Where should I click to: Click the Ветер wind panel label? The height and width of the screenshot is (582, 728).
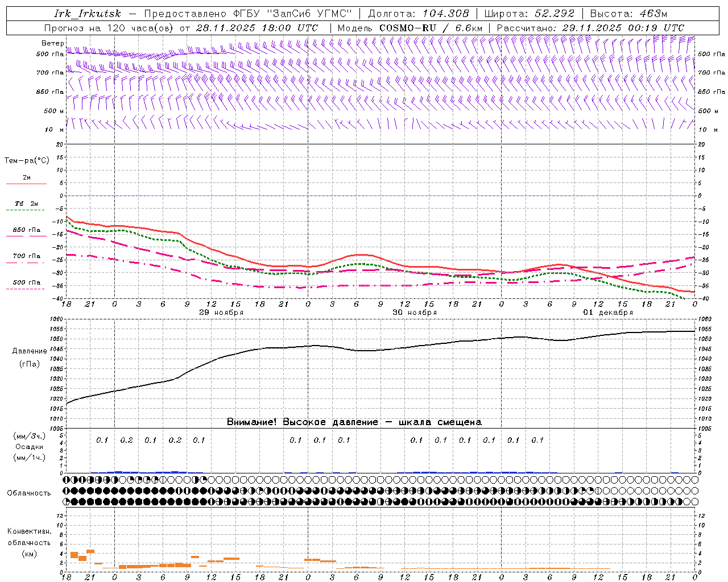52,43
